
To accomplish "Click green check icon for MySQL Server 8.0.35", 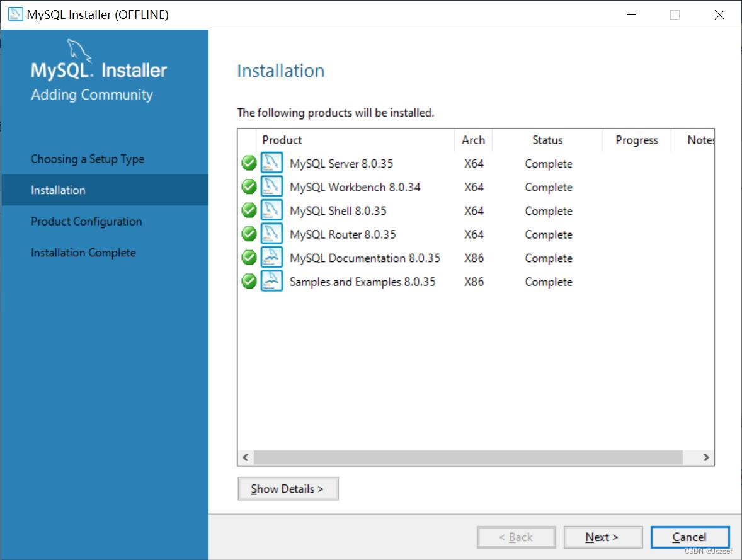I will point(249,163).
